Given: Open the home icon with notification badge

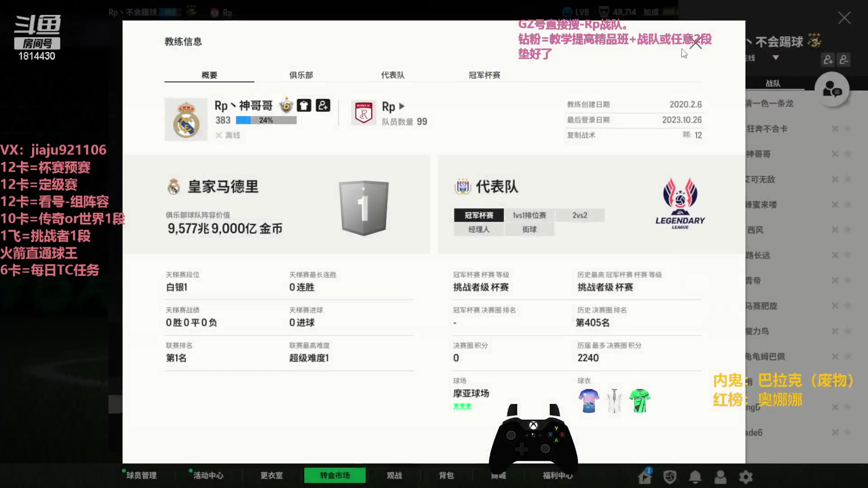Looking at the screenshot, I should coord(645,476).
